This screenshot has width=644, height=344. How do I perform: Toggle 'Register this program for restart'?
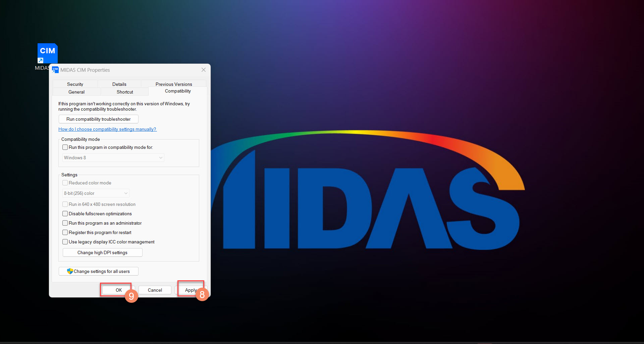65,232
